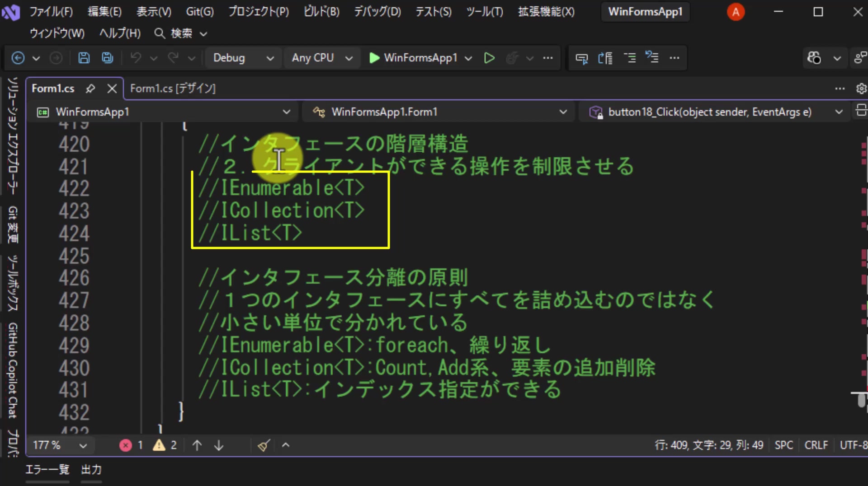This screenshot has width=868, height=486.
Task: Open the editor settings gear icon
Action: [861, 89]
